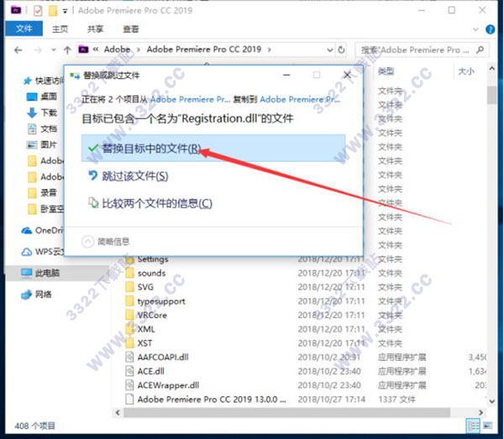Click the properties quick access icon
The image size is (504, 439).
(x=38, y=11)
